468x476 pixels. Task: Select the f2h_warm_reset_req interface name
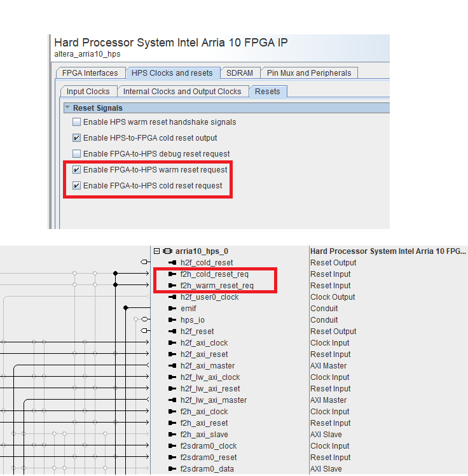217,286
